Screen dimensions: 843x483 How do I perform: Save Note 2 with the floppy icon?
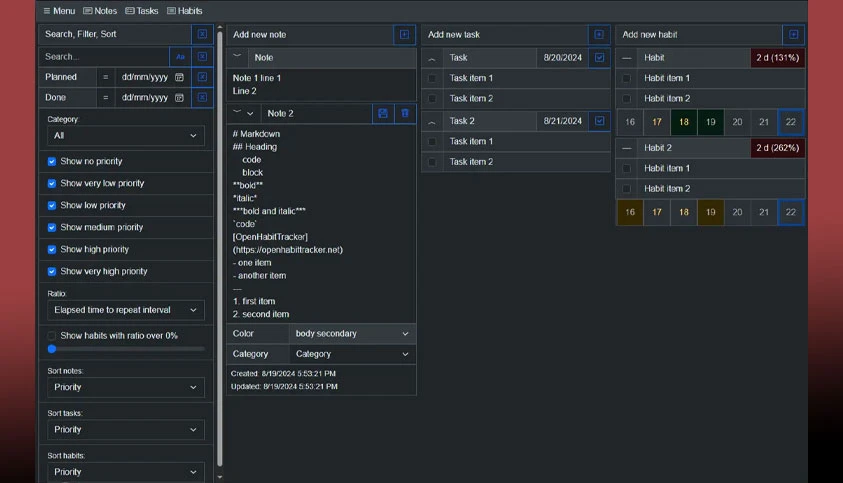click(383, 113)
